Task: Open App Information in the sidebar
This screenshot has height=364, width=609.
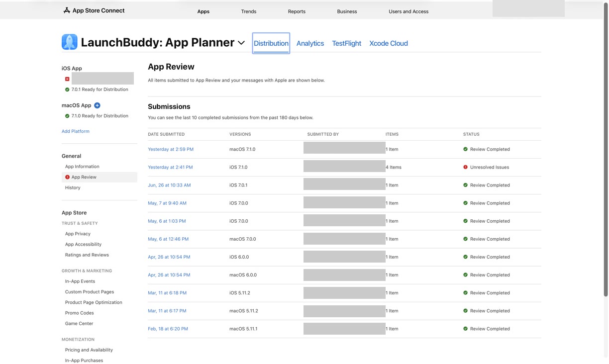Action: pyautogui.click(x=82, y=167)
